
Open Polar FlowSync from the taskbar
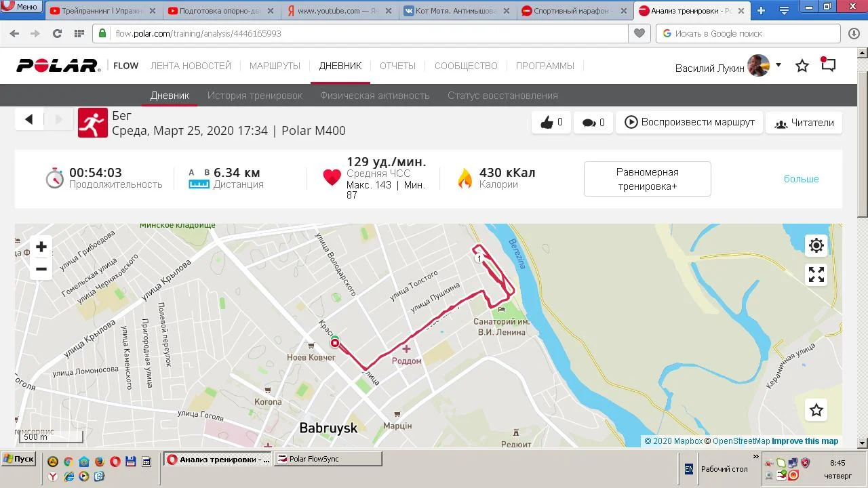click(x=328, y=459)
